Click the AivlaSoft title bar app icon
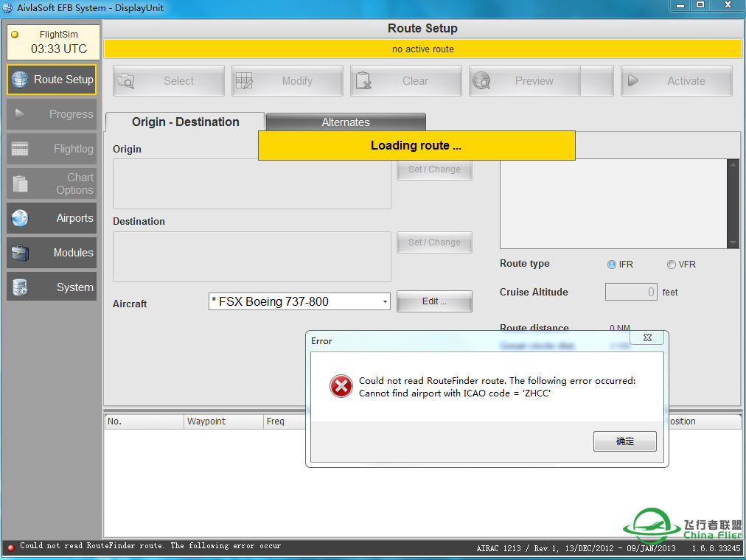 7,7
